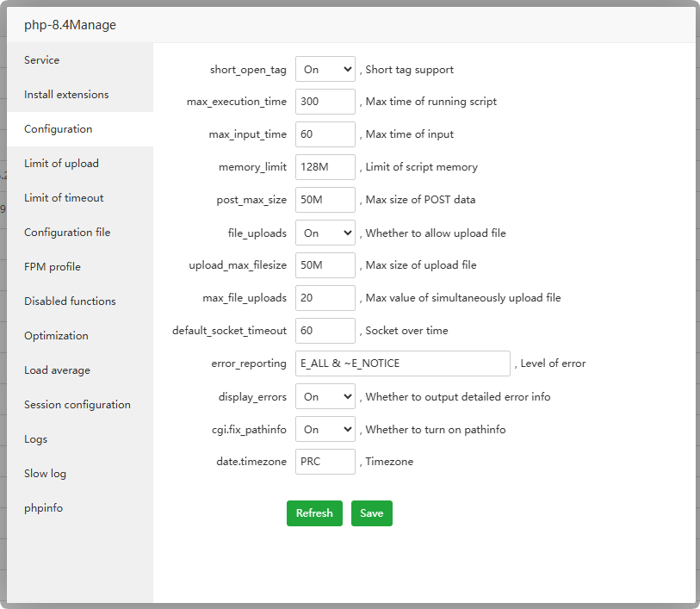Expand the file_uploads dropdown
700x609 pixels.
(x=325, y=233)
